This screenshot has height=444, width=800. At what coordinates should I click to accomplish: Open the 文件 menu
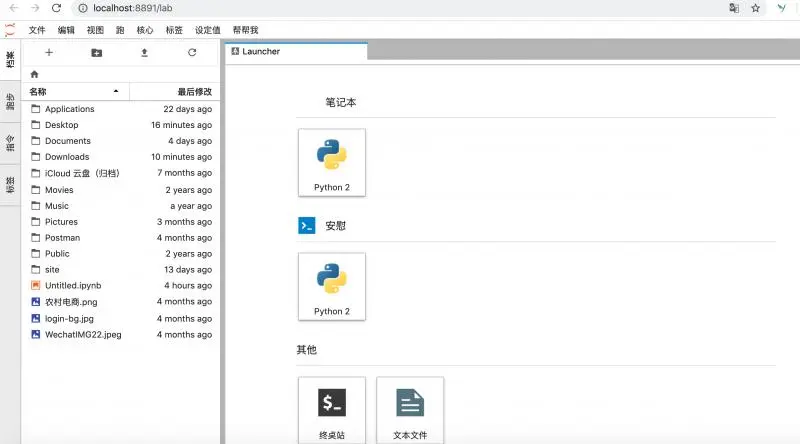point(37,30)
